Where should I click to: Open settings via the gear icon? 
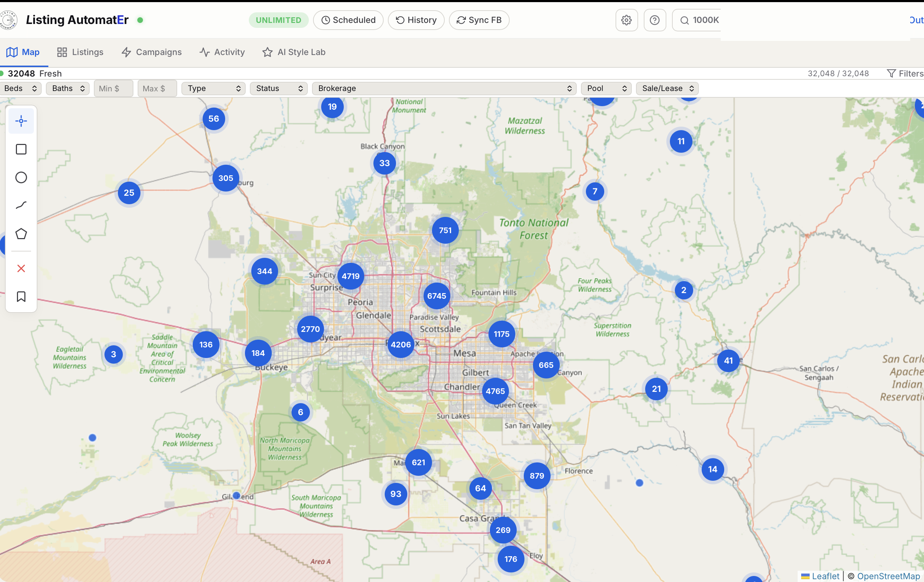pyautogui.click(x=626, y=20)
